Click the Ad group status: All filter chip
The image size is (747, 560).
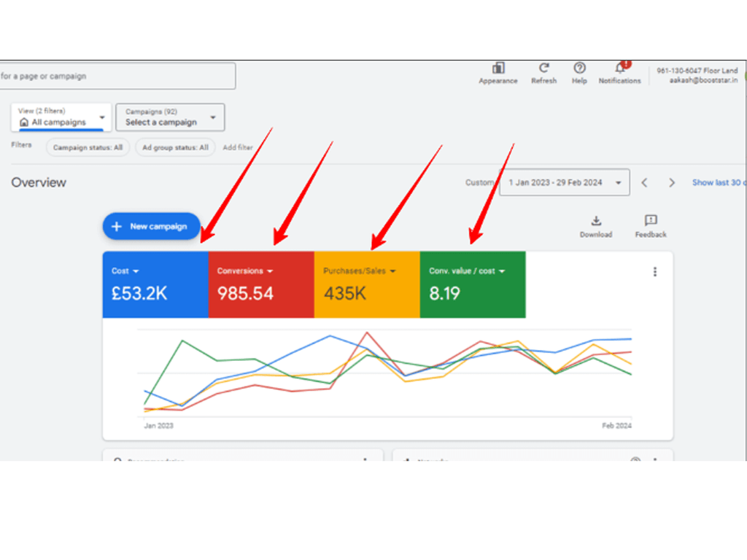tap(175, 147)
